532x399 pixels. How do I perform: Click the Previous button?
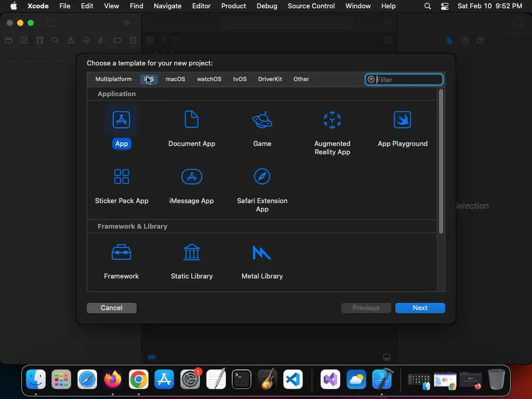tap(366, 308)
